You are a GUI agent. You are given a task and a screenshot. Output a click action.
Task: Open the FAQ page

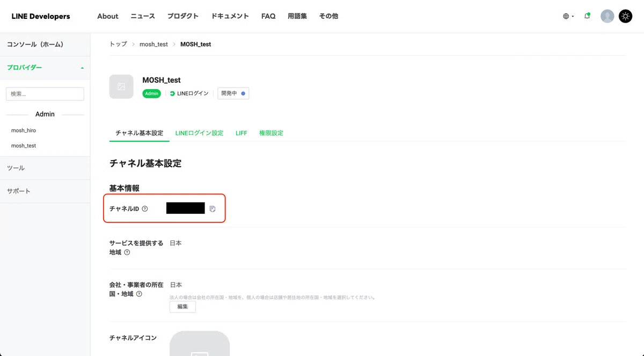pyautogui.click(x=268, y=16)
